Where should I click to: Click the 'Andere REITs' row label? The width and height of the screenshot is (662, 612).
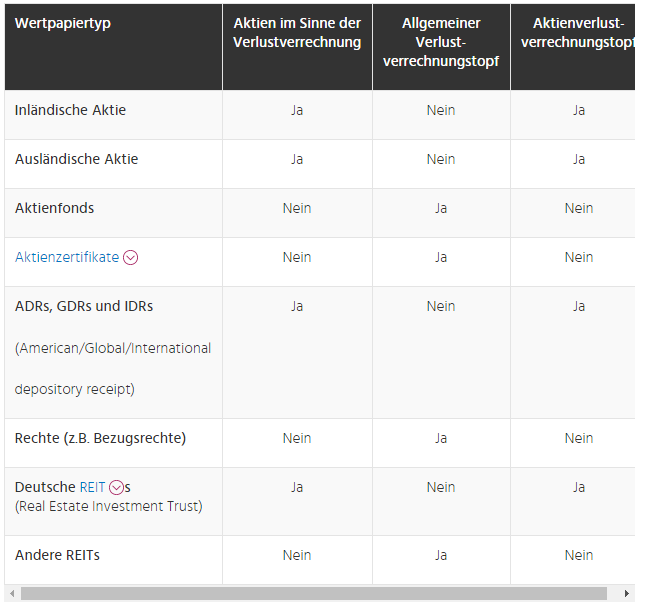[x=57, y=555]
